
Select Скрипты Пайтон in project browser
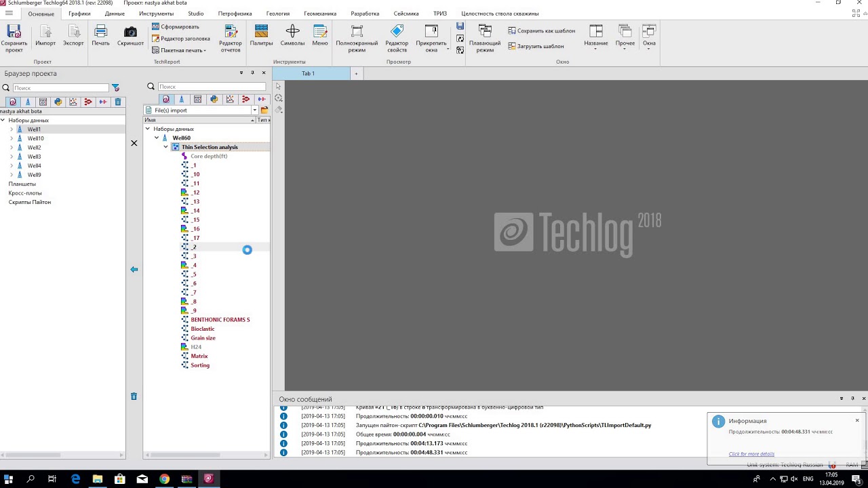click(x=29, y=202)
